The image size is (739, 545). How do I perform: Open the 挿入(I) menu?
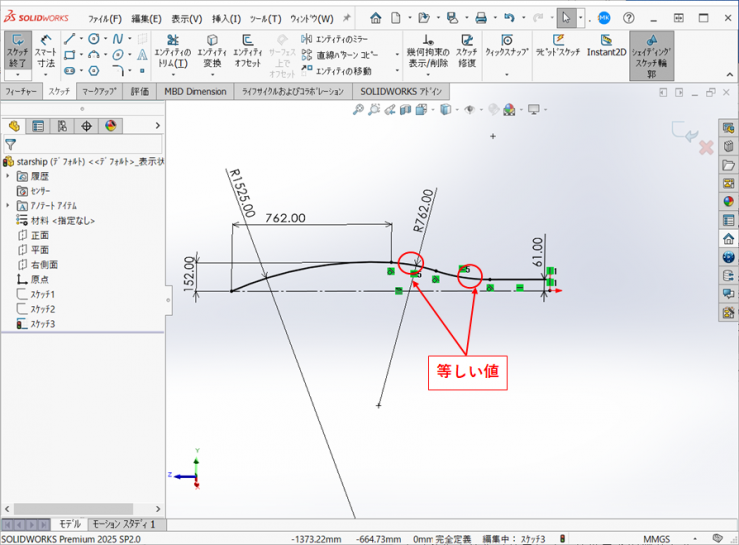[x=227, y=19]
